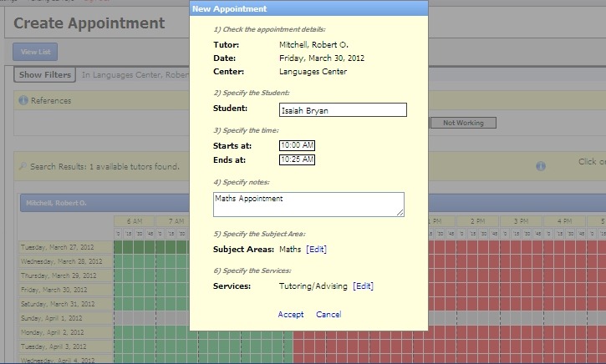Focus the Student name field
Screen dimensions: 606x364
(343, 110)
